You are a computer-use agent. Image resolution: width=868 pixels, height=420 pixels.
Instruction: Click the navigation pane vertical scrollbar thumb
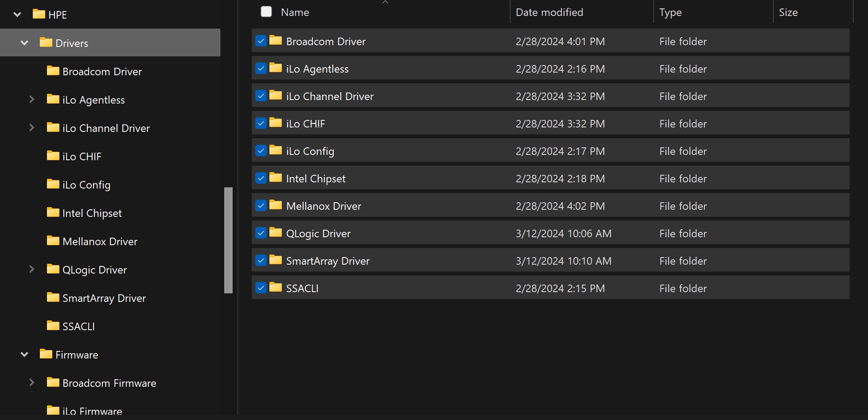tap(228, 240)
